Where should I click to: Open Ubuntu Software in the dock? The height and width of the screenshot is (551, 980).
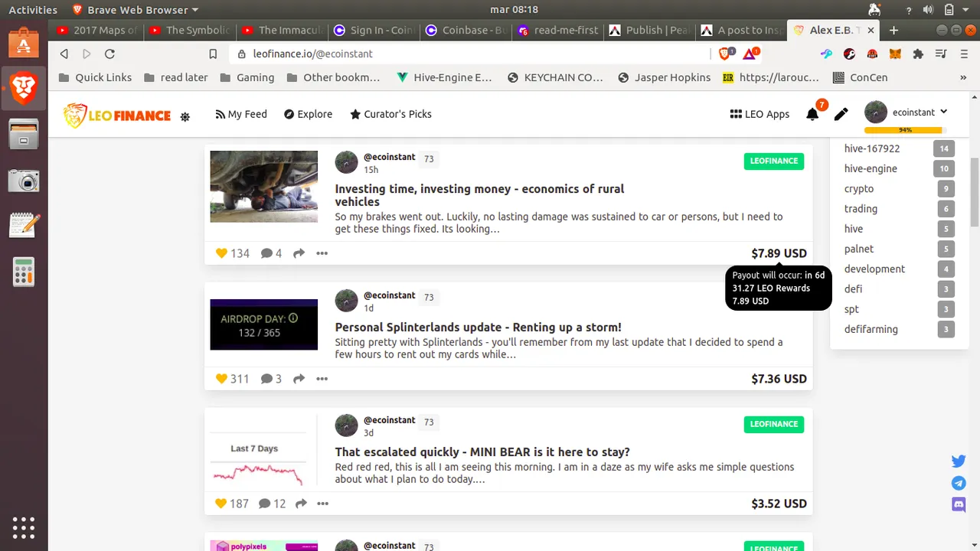(24, 43)
